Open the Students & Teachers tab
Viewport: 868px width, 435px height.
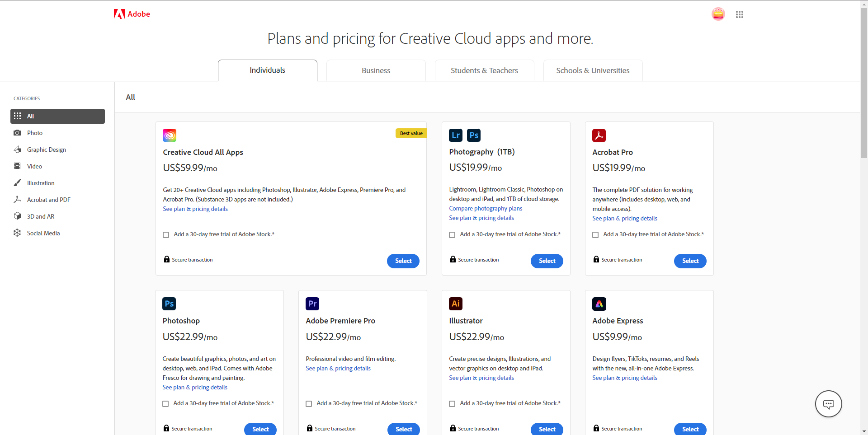click(x=485, y=70)
